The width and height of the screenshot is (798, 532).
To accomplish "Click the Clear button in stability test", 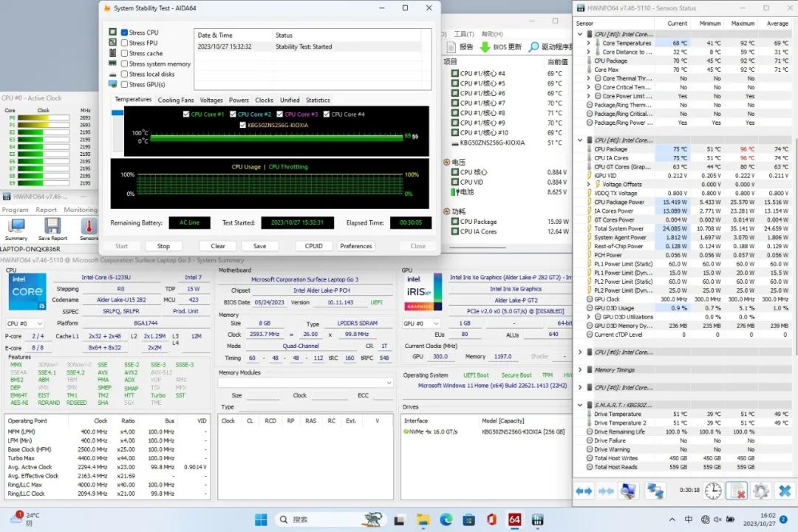I will [218, 246].
